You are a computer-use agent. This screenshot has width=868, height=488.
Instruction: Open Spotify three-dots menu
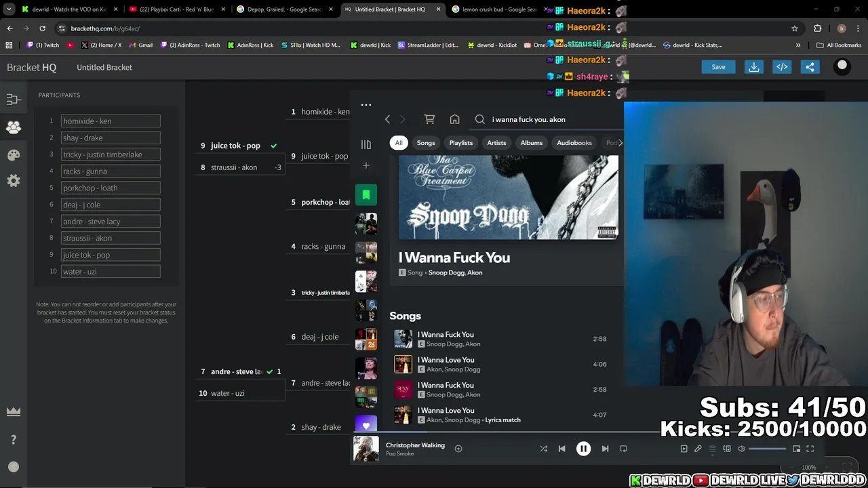tap(366, 105)
